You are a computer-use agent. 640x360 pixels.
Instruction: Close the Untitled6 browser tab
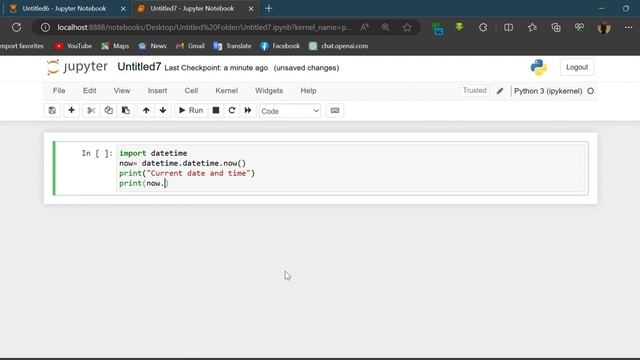(x=123, y=9)
